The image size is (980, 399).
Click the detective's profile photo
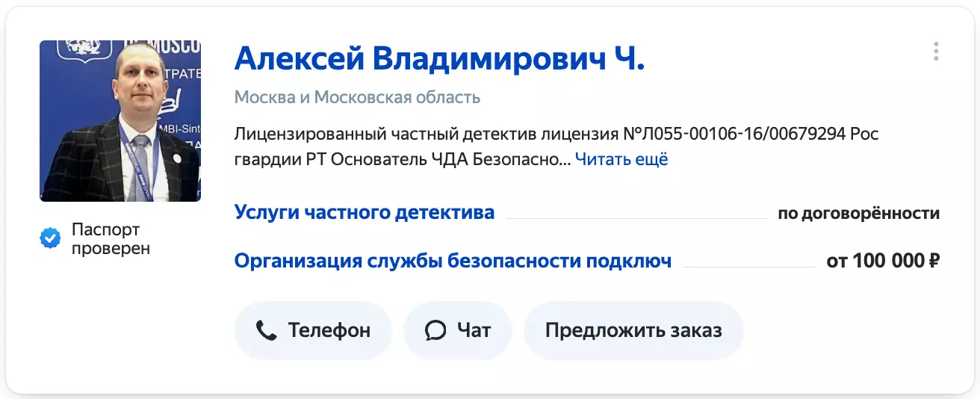click(x=120, y=121)
